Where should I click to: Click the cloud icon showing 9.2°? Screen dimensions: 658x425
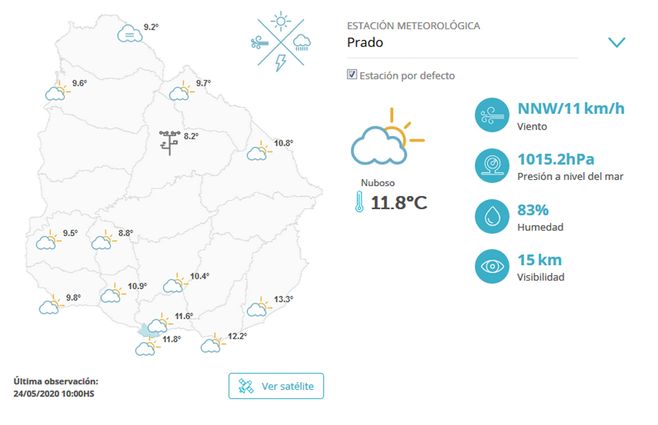129,34
